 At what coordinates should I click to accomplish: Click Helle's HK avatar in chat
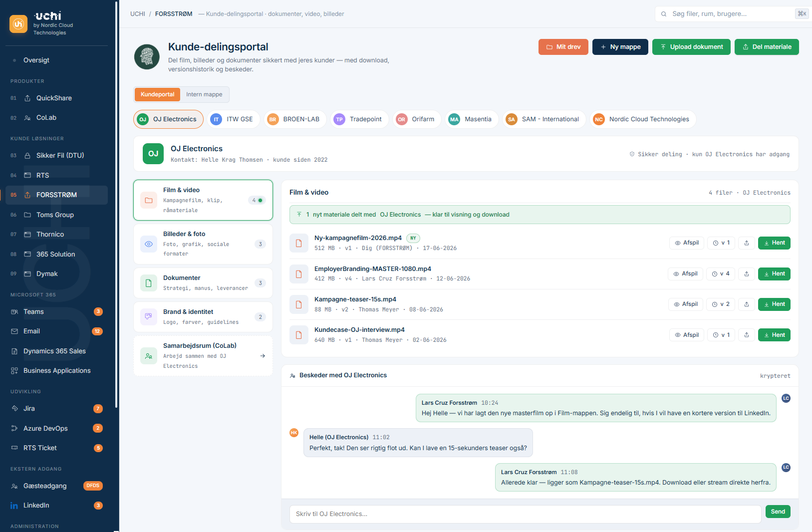click(x=294, y=433)
